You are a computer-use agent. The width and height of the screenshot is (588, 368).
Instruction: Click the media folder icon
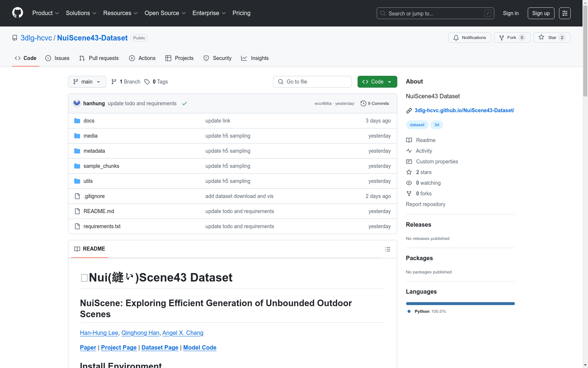coord(77,136)
